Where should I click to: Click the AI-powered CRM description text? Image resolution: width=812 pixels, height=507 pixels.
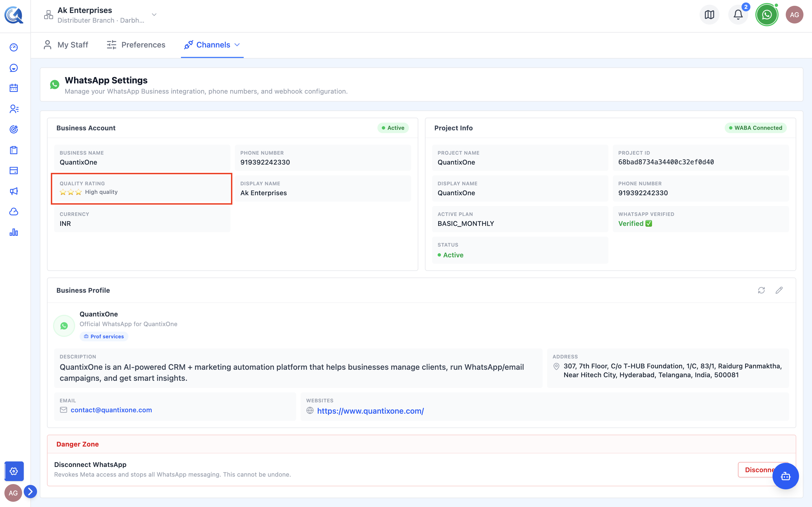point(292,373)
